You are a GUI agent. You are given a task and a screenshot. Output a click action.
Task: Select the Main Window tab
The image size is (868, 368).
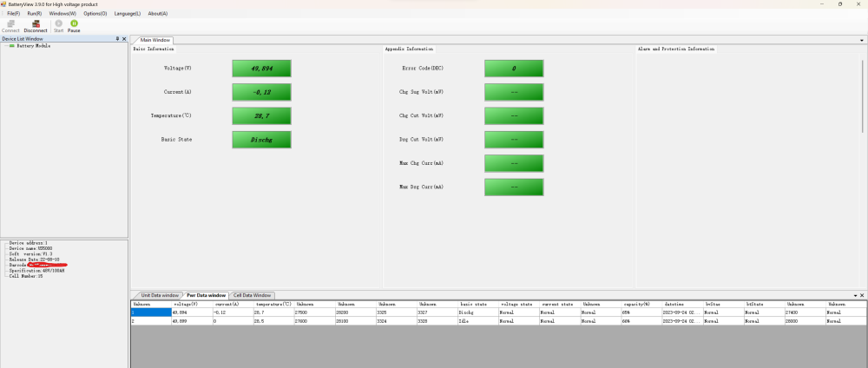(x=155, y=41)
